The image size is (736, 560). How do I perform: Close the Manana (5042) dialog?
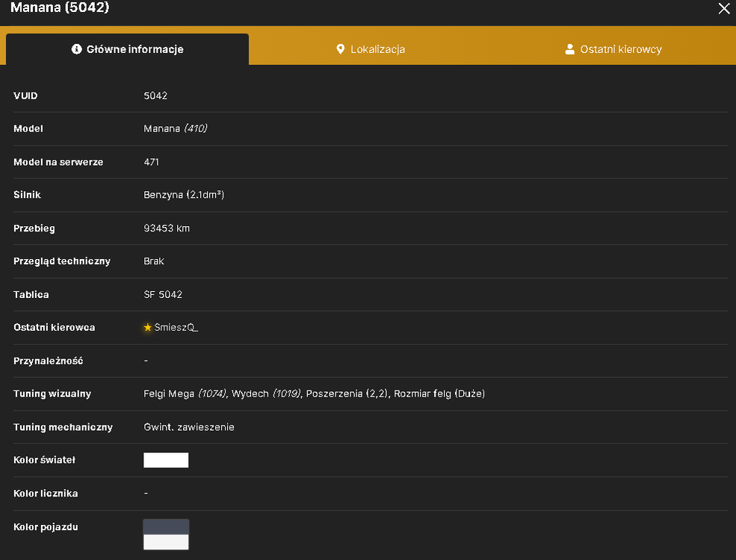(x=724, y=8)
